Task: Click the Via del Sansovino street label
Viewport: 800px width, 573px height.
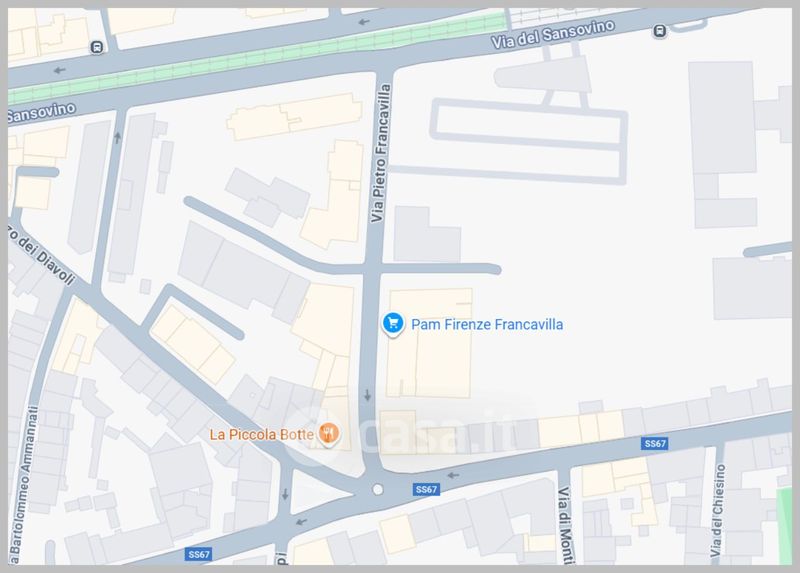Action: point(553,34)
